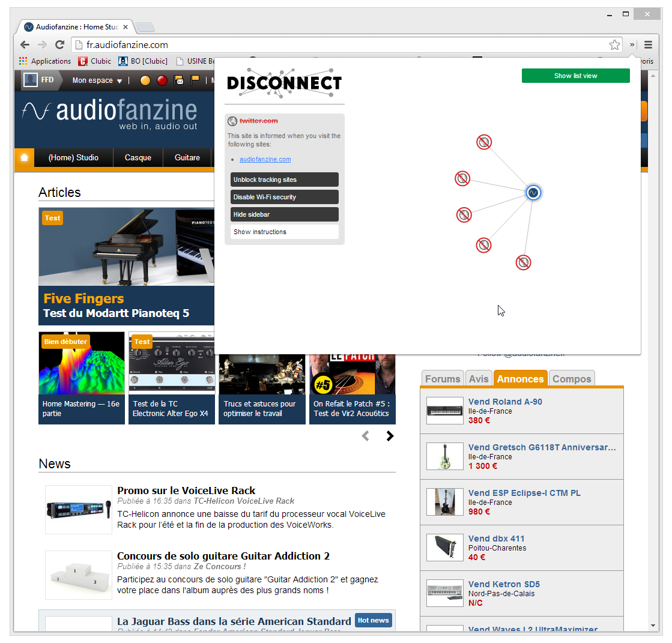The width and height of the screenshot is (672, 643).
Task: Open Trucs et astuces pour optimiser article
Action: click(x=262, y=389)
